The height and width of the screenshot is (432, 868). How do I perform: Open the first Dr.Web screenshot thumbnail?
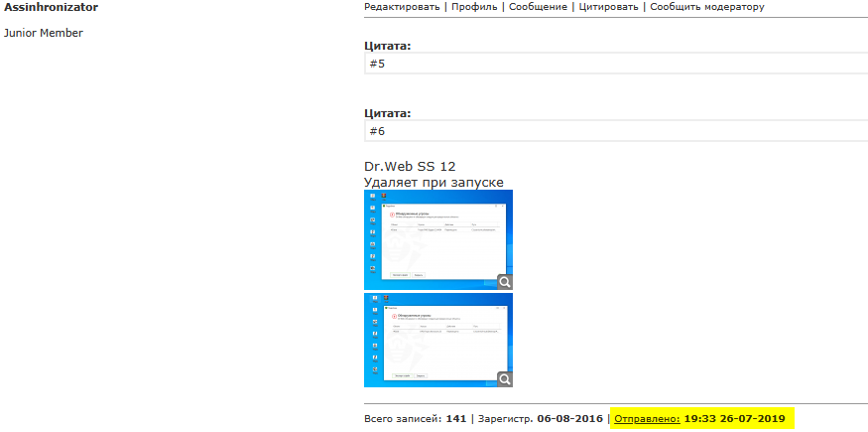click(437, 239)
